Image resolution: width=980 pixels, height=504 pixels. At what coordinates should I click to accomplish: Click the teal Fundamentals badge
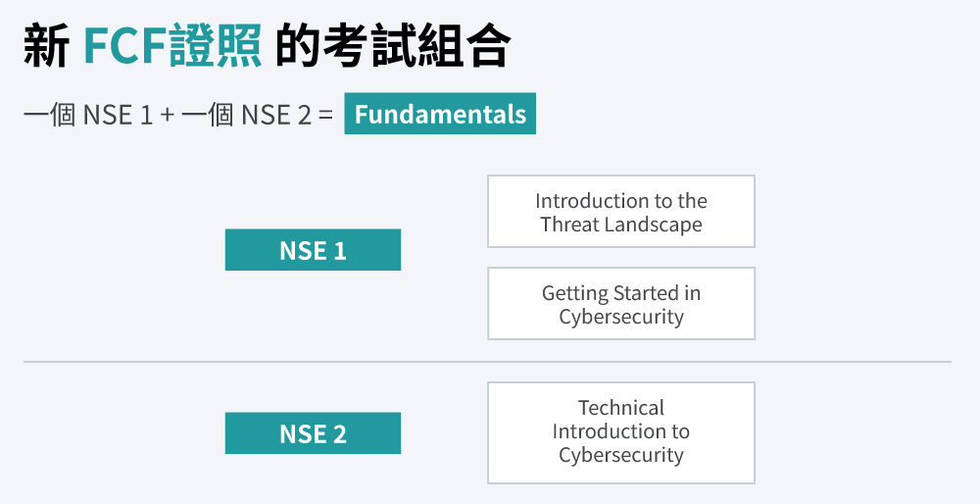[440, 113]
